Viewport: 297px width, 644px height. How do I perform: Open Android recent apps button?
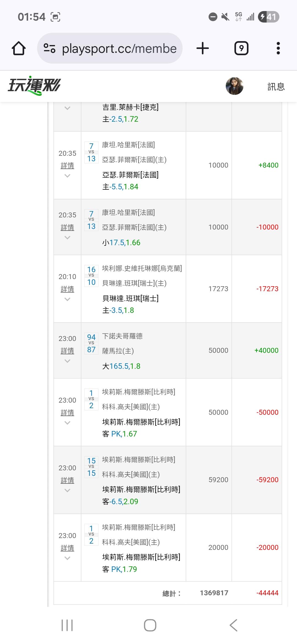[67, 625]
